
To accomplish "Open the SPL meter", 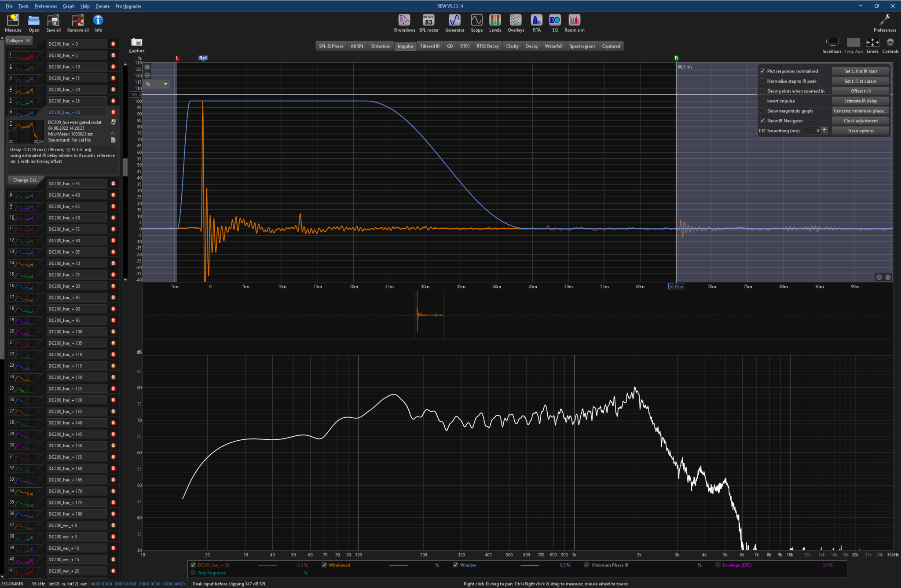I will tap(429, 23).
